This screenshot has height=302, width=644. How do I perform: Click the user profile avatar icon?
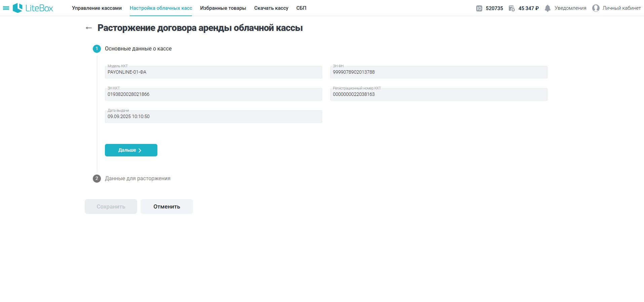pyautogui.click(x=596, y=8)
